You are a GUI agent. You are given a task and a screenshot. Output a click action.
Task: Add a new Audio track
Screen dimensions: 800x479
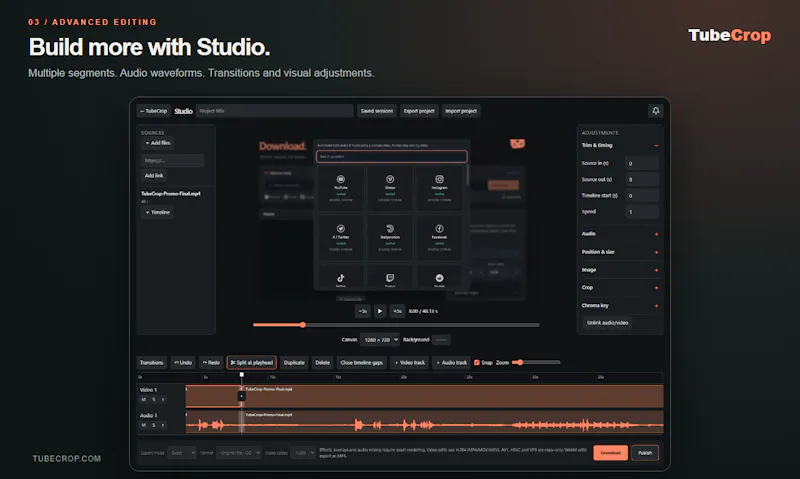[452, 363]
